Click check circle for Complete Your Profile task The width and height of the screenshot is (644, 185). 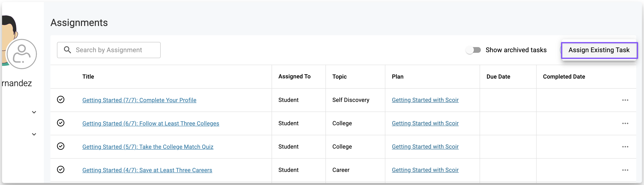(x=61, y=100)
